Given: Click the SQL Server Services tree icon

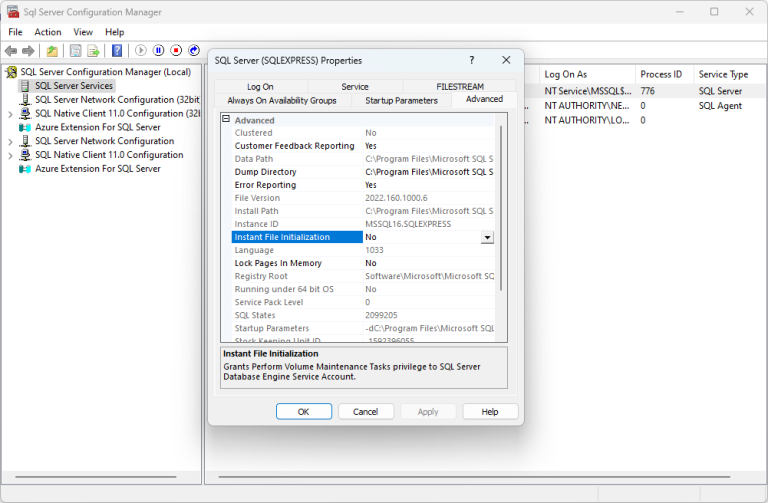Looking at the screenshot, I should 25,86.
